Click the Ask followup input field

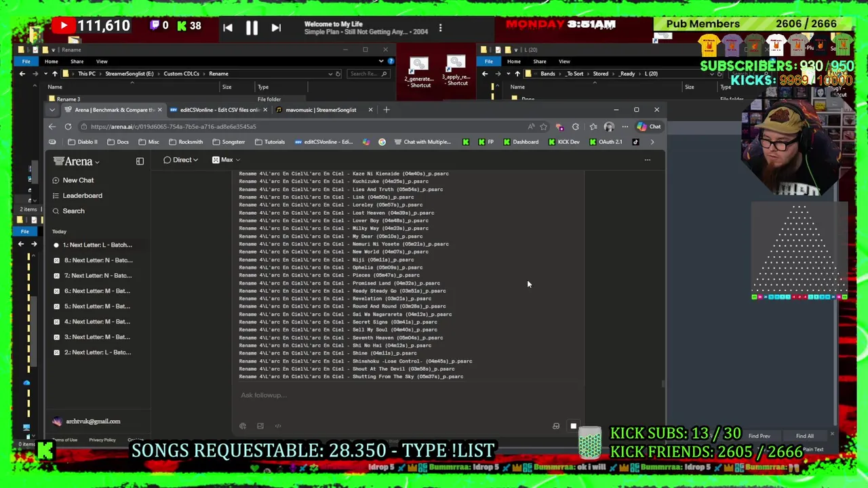tap(407, 395)
